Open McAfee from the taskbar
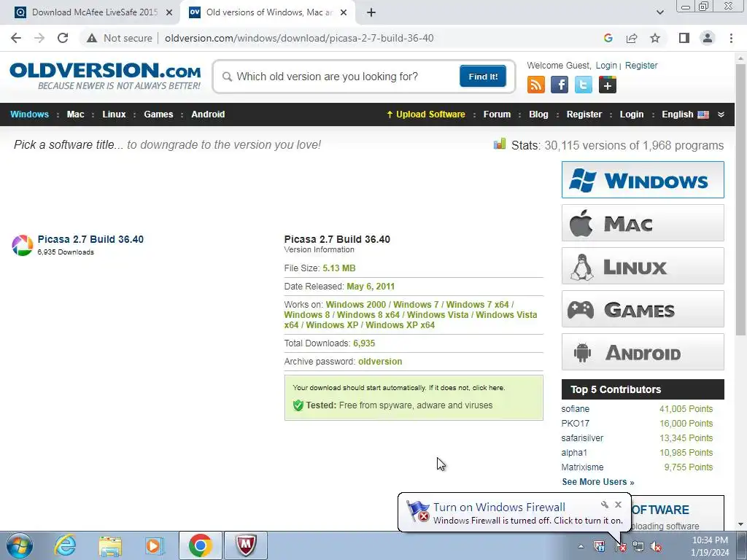This screenshot has height=560, width=747. (246, 545)
